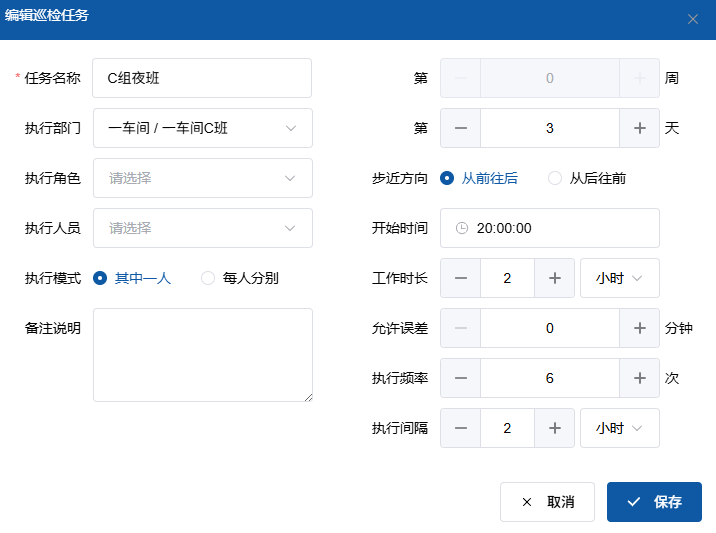Increase 执行间隔 with plus button
This screenshot has height=533, width=716.
(x=554, y=428)
